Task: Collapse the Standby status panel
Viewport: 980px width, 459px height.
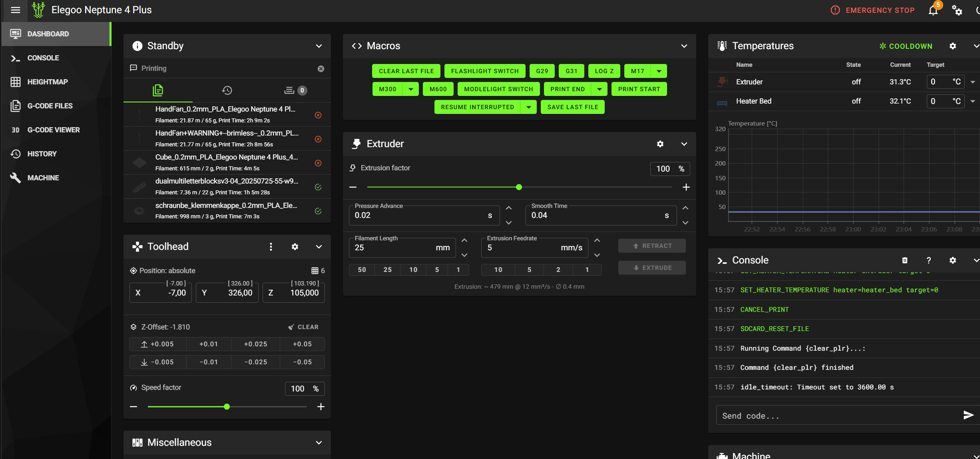Action: tap(319, 46)
